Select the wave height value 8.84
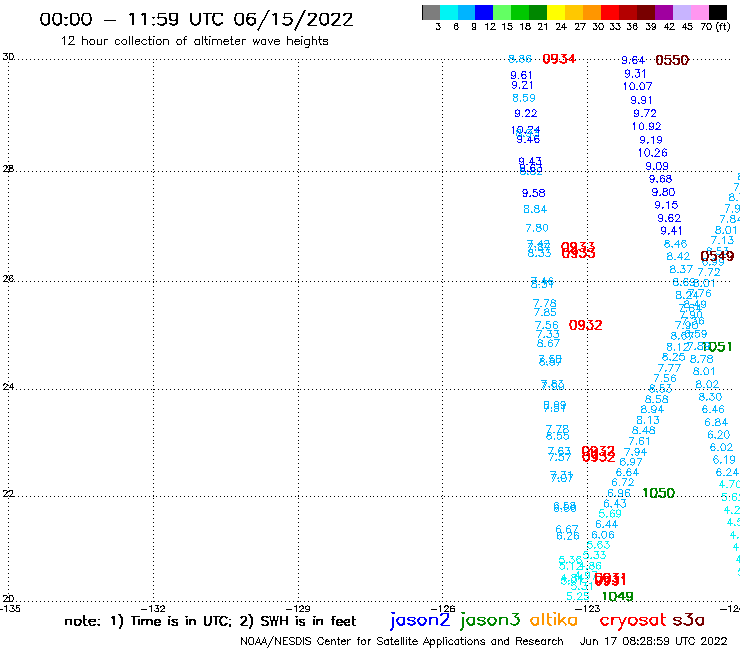 click(x=535, y=209)
